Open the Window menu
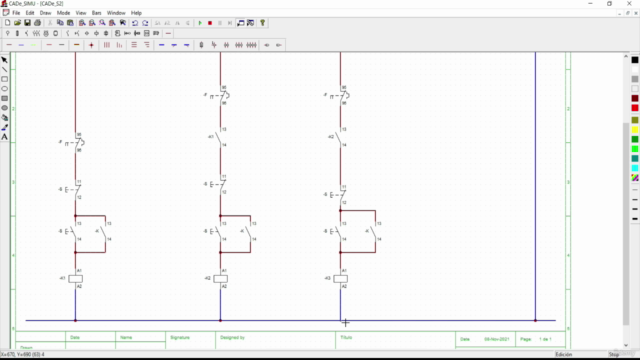 tap(116, 13)
